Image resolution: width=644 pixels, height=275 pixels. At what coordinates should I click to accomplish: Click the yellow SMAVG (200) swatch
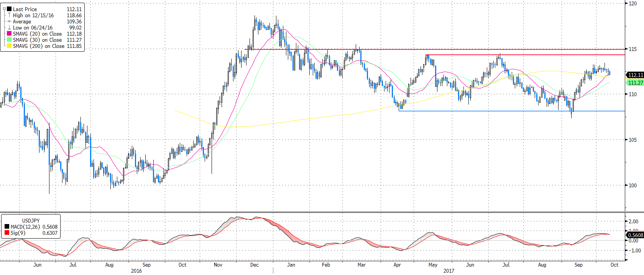(x=9, y=46)
